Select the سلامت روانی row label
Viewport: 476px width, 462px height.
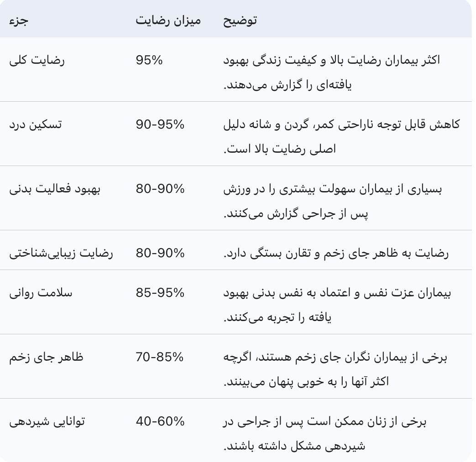coord(41,293)
